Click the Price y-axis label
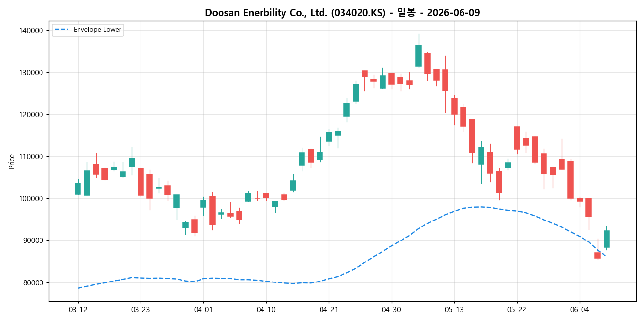Image resolution: width=644 pixels, height=322 pixels. (12, 161)
